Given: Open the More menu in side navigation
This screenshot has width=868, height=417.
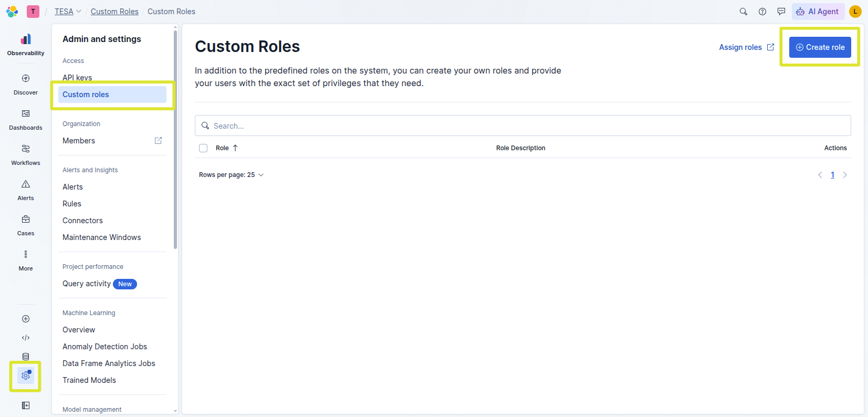Looking at the screenshot, I should point(26,260).
